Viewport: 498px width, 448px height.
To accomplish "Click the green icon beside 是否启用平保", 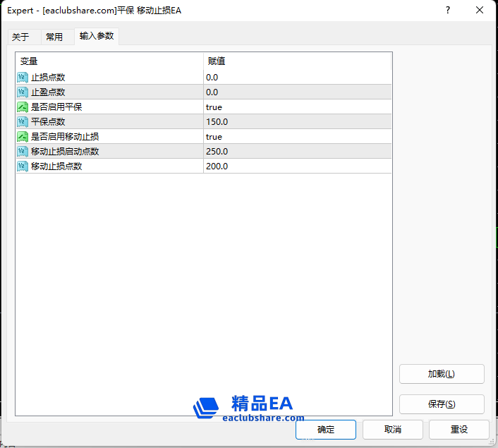I will (23, 107).
